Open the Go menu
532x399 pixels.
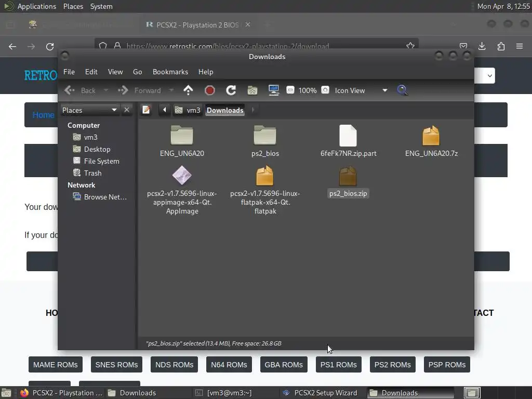click(137, 72)
